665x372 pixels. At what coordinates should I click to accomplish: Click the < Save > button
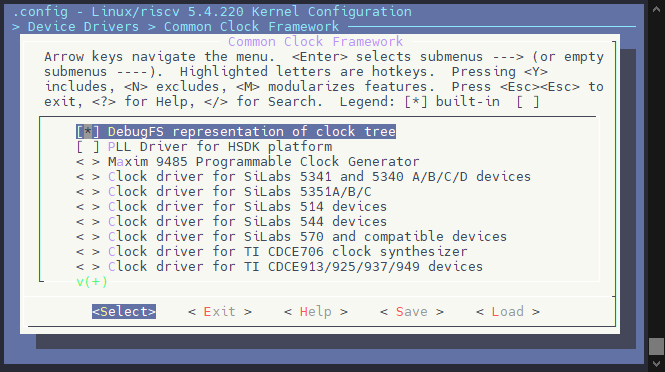click(x=412, y=312)
